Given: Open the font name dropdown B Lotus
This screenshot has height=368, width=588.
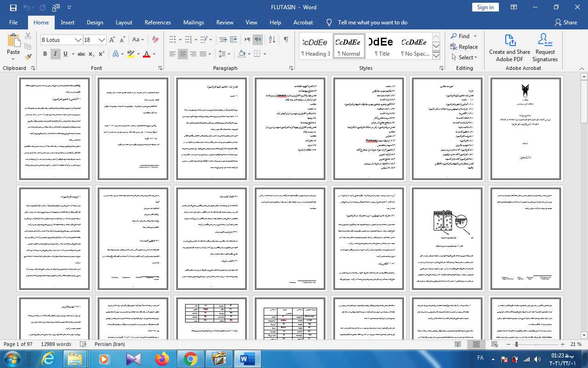Looking at the screenshot, I should 78,40.
